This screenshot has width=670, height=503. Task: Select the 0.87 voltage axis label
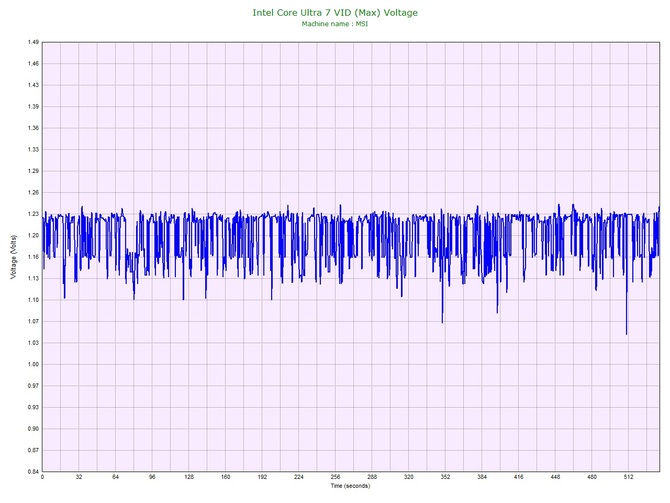(x=33, y=450)
